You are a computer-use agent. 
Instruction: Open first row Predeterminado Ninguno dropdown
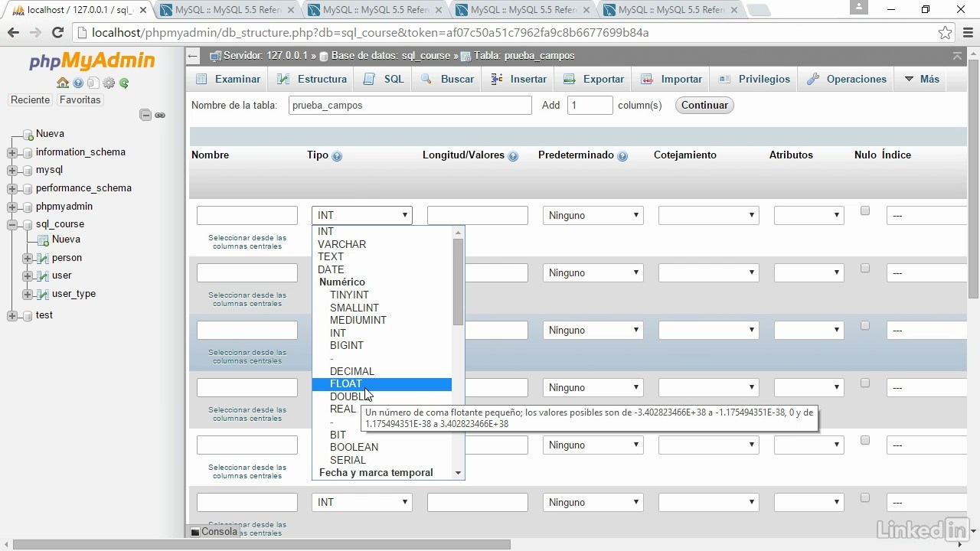click(593, 215)
